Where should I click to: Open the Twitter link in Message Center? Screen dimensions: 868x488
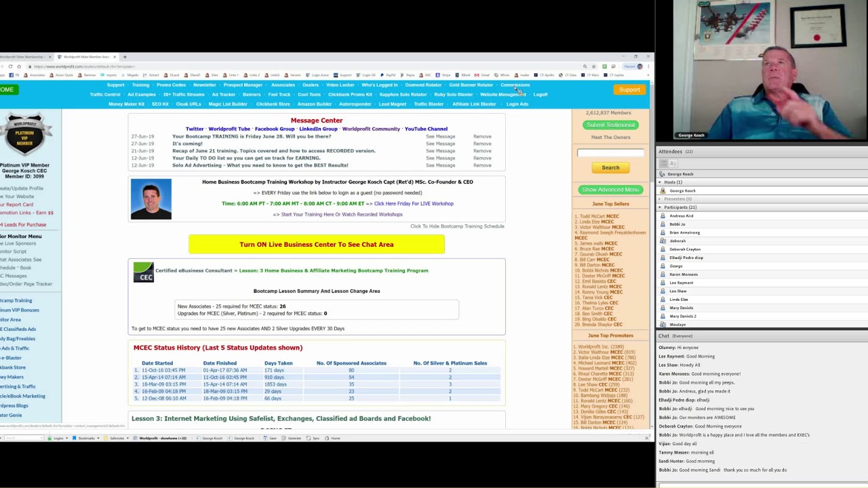click(x=195, y=129)
